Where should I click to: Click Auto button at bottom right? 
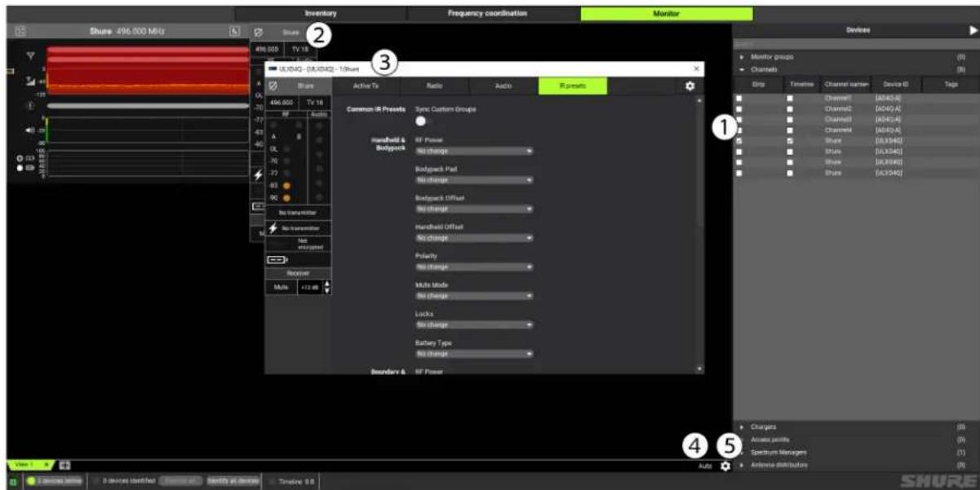(x=705, y=466)
